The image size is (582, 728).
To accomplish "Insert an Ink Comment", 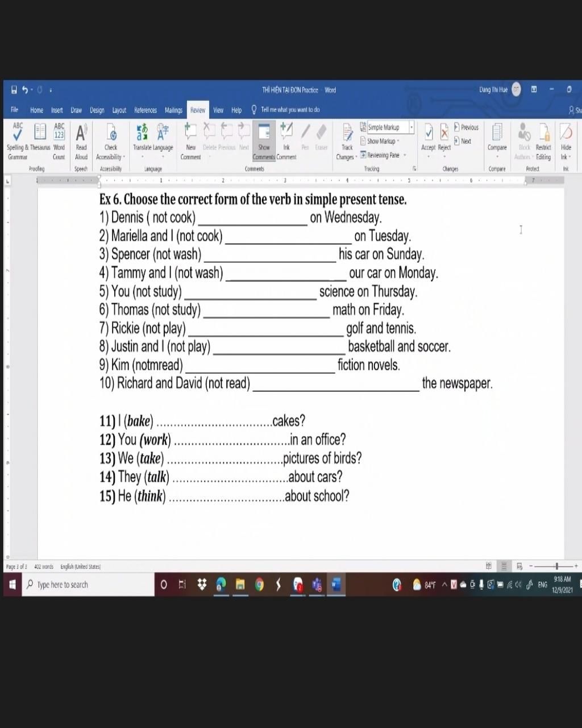I will coord(286,140).
